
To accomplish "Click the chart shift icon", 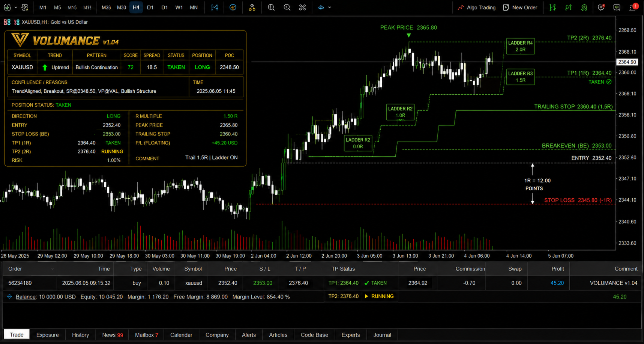I will click(215, 8).
